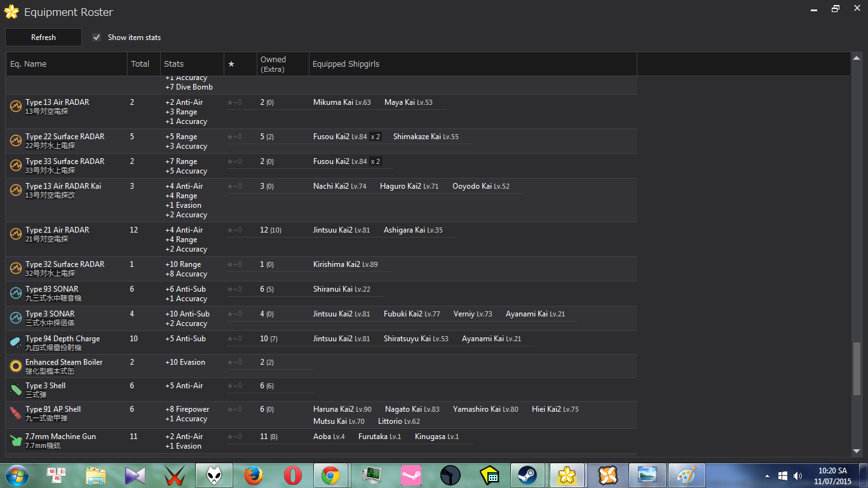Click the scroll up arrow of the list
Image resolution: width=868 pixels, height=488 pixels.
point(857,58)
